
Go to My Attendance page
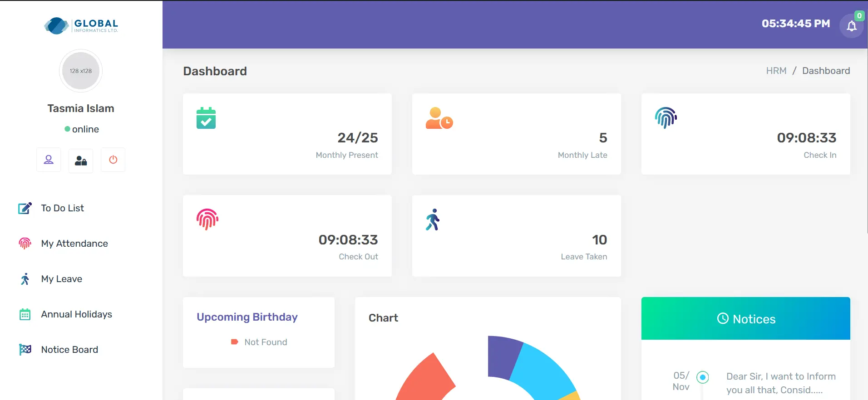point(74,244)
